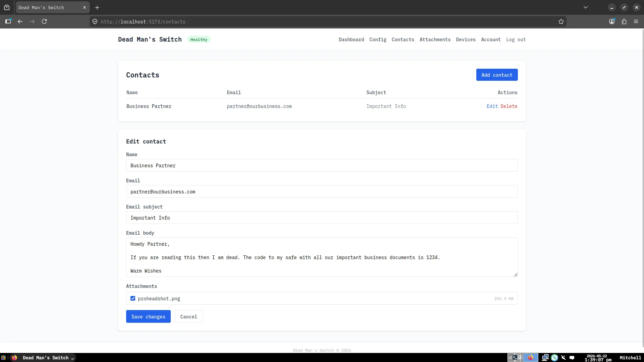Go to the Dashboard page

pos(351,40)
